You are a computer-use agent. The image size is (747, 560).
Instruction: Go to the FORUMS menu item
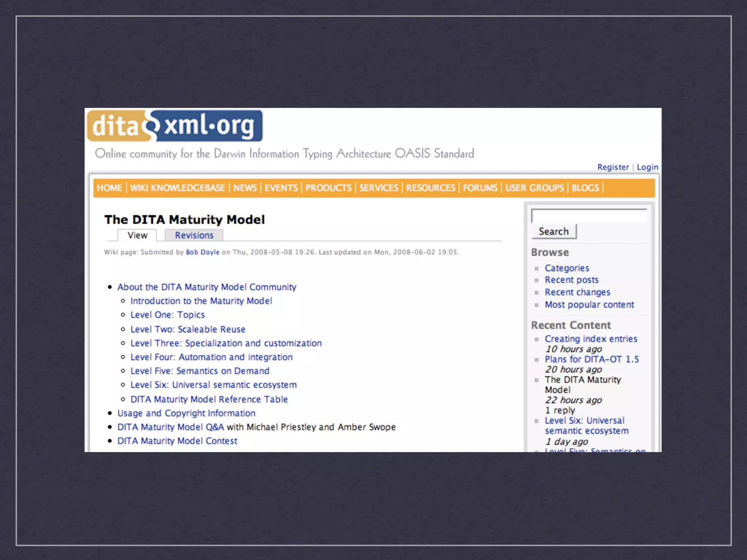pyautogui.click(x=480, y=188)
